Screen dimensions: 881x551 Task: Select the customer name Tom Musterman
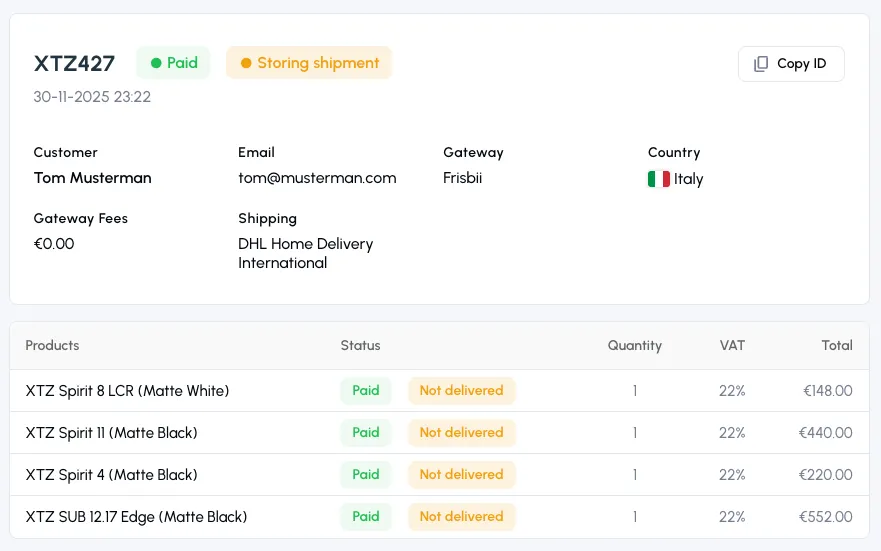coord(92,178)
